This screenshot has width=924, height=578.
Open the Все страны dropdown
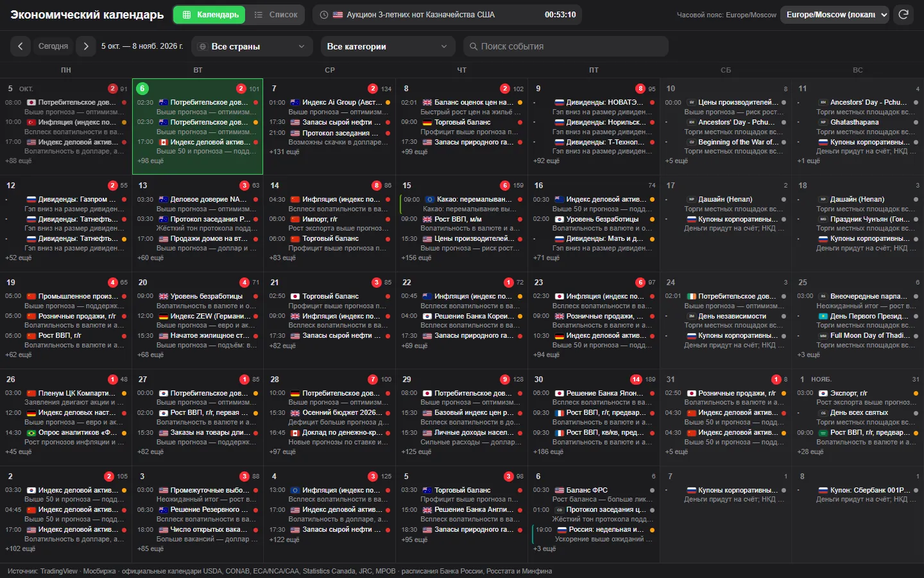click(x=252, y=46)
